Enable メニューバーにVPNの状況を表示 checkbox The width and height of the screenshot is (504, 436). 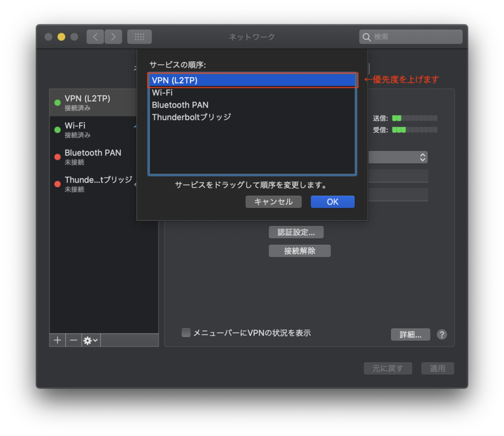point(186,332)
